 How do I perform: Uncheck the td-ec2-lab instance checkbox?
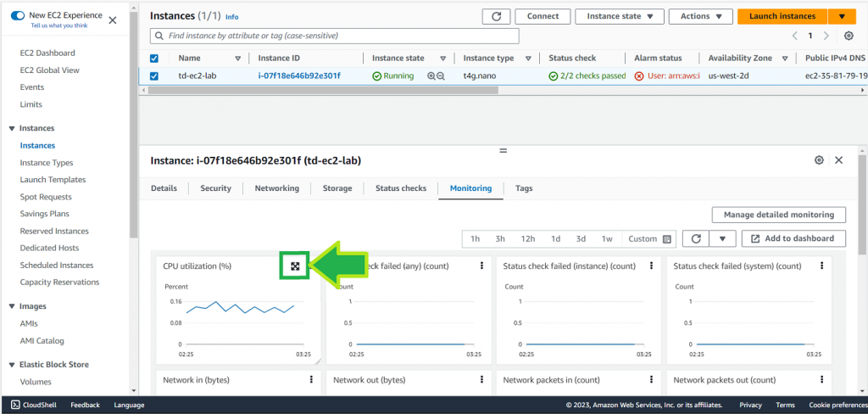153,76
